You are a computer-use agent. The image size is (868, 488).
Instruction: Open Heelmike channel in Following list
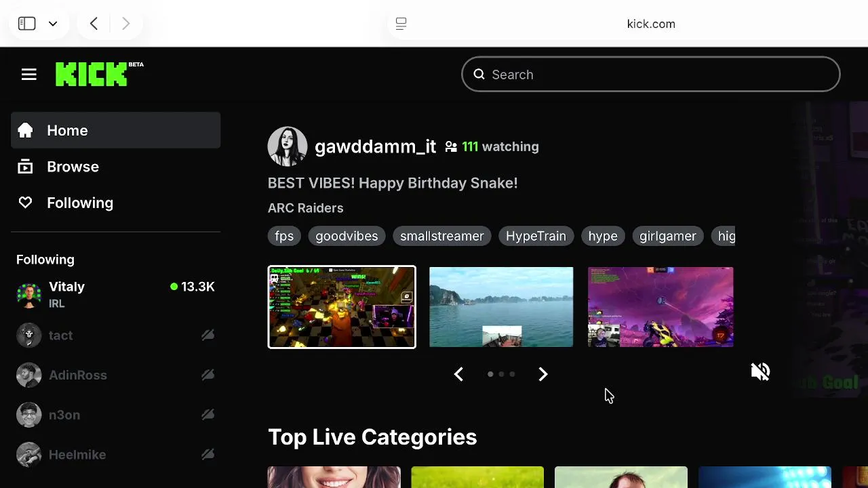pos(115,455)
